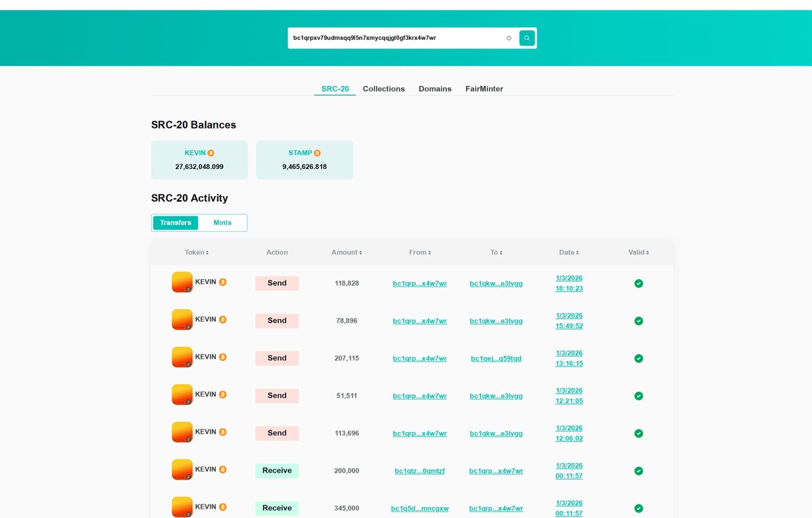Click bitcoin badge beside KEVIN in 345,000 row

pyautogui.click(x=223, y=507)
